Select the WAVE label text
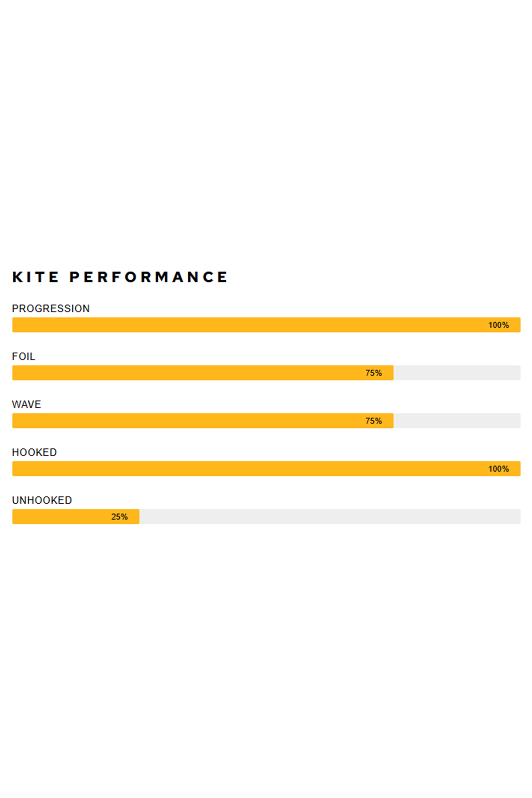 click(26, 404)
